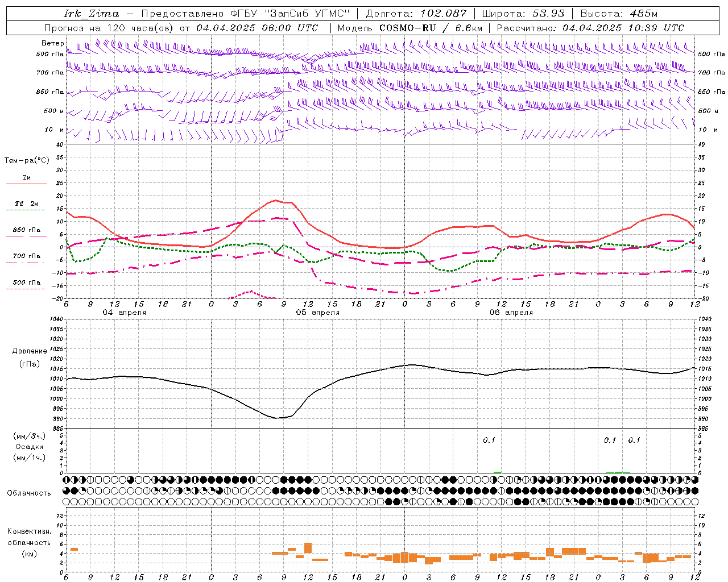This screenshot has height=582, width=728.
Task: Click the red solid line sample under '2м' legend
Action: [x=26, y=184]
